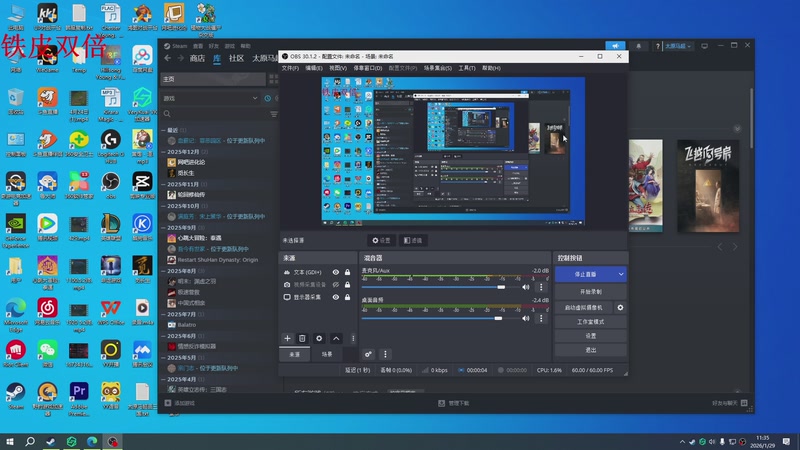This screenshot has width=800, height=450.
Task: Expand stop streaming button dropdown arrow
Action: pos(621,274)
